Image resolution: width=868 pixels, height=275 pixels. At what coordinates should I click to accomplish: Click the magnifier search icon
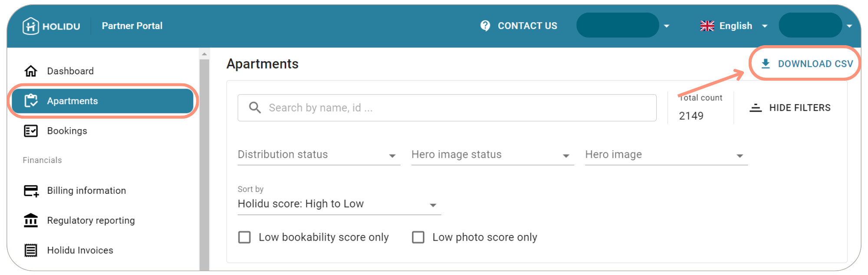[255, 108]
